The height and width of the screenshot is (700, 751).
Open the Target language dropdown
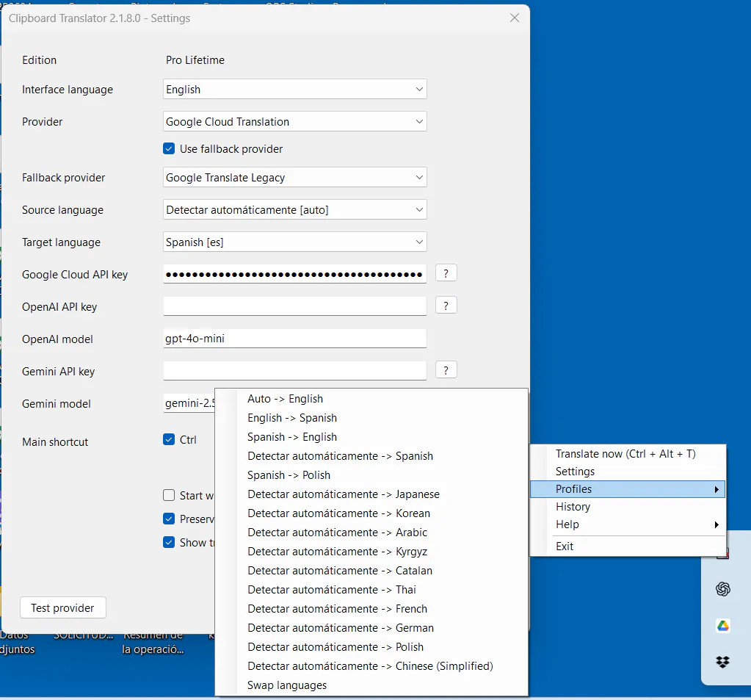click(294, 242)
